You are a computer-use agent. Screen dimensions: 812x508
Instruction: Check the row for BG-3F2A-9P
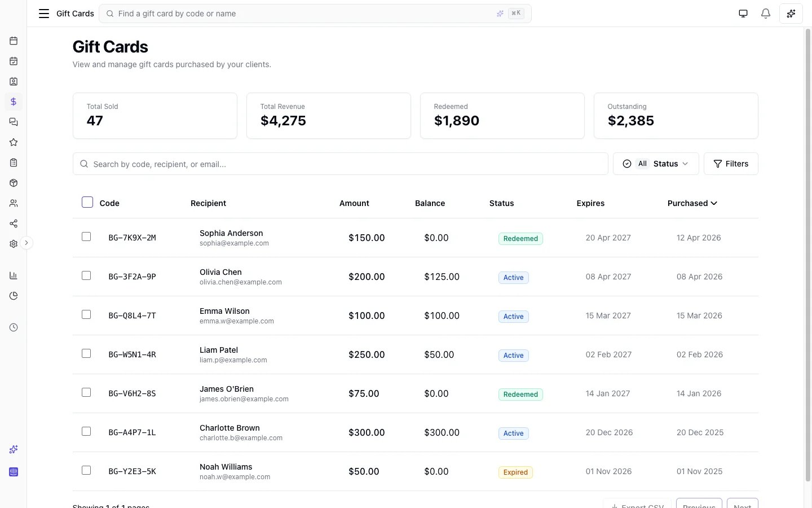point(86,275)
